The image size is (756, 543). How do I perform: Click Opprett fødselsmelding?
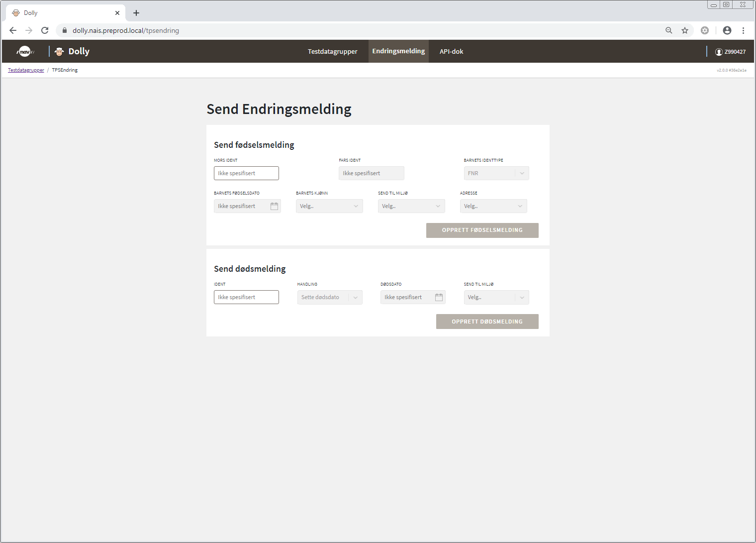click(x=482, y=230)
